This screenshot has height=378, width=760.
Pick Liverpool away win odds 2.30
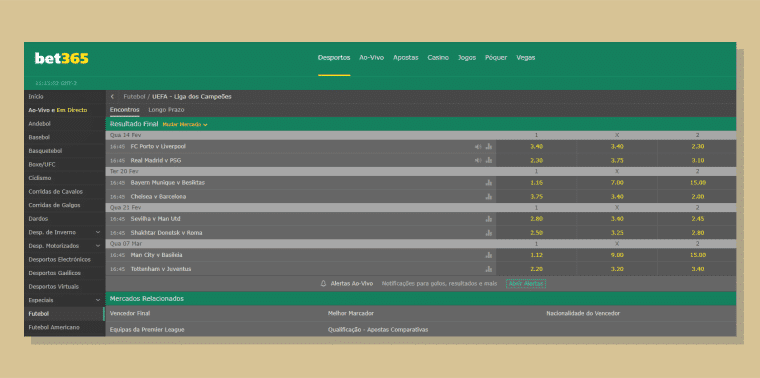click(x=697, y=146)
